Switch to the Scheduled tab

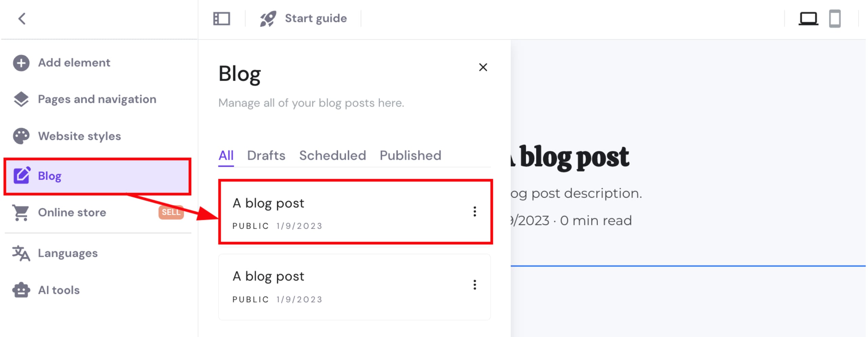pyautogui.click(x=332, y=155)
